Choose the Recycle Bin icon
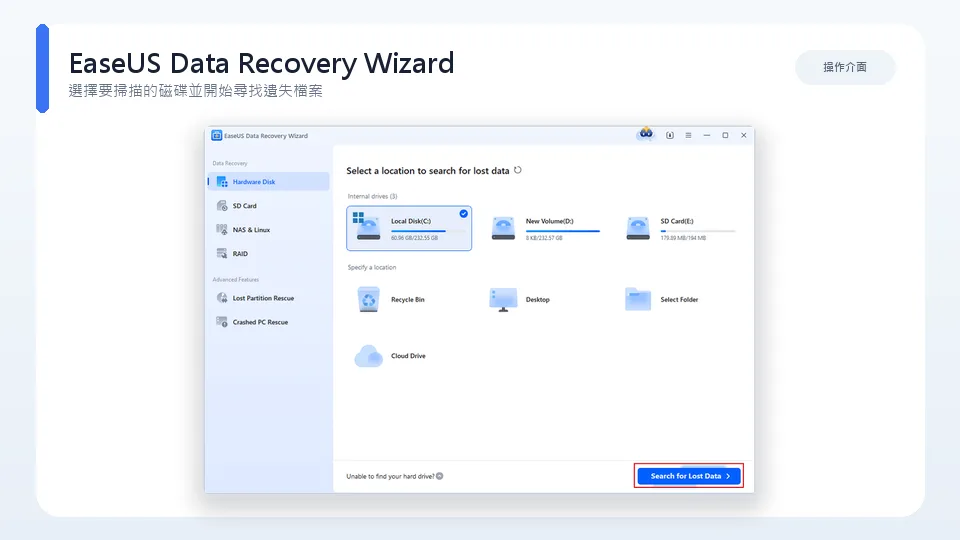Screen dimensions: 960x540 click(x=369, y=299)
